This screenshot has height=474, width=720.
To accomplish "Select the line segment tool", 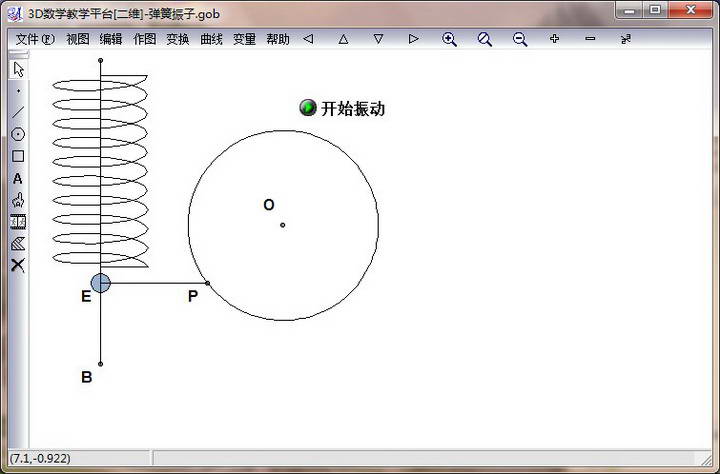I will [18, 113].
